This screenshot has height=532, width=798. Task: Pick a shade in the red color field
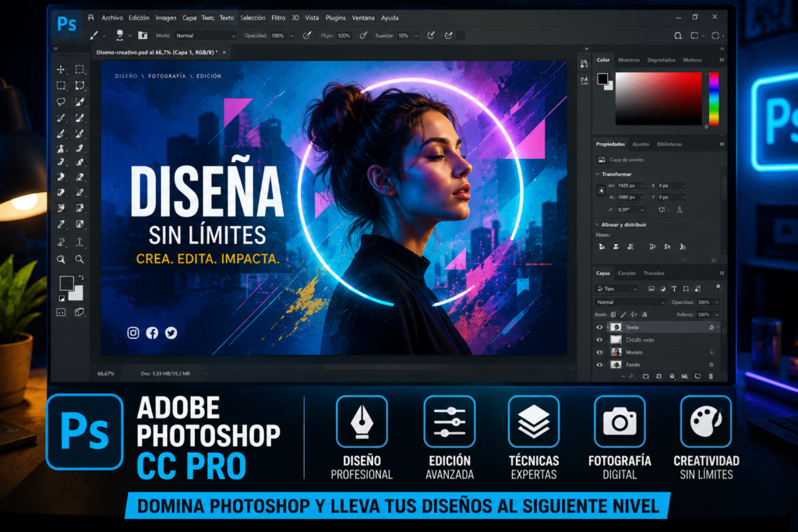[659, 99]
